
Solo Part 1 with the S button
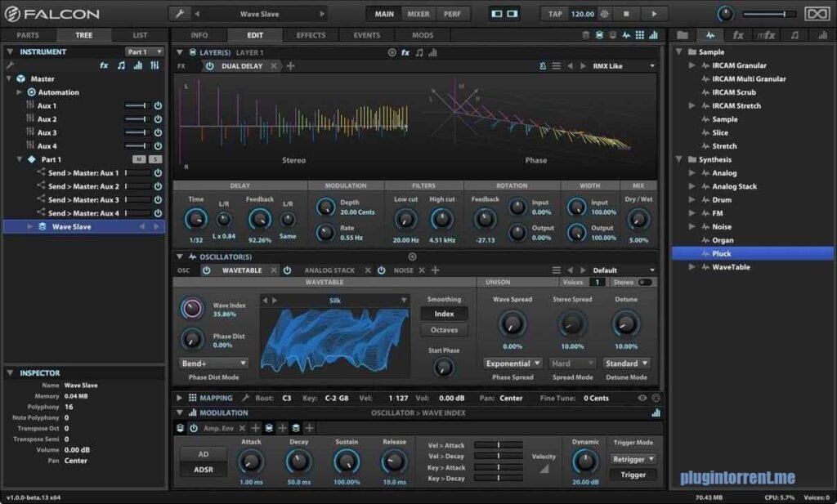[x=155, y=159]
